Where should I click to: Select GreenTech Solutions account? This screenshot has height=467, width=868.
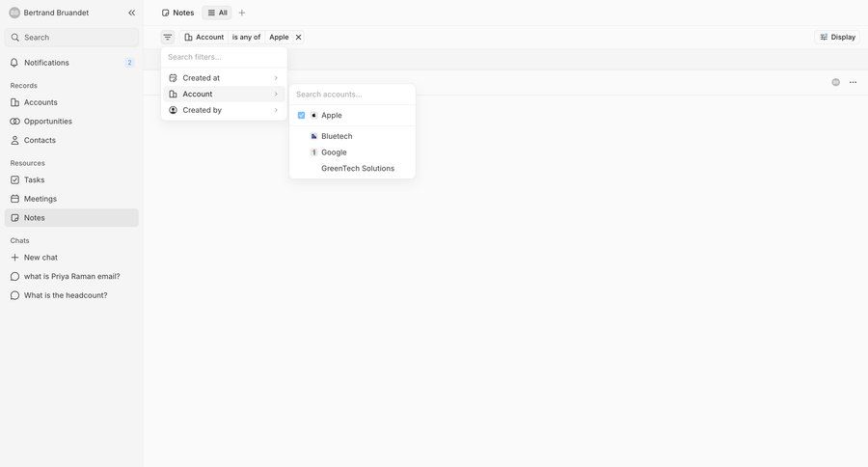pyautogui.click(x=352, y=169)
